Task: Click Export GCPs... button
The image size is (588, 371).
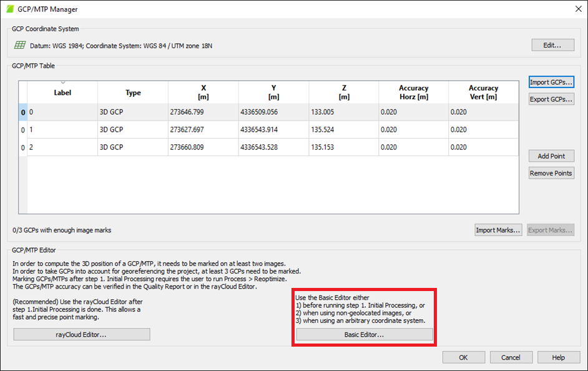Action: [551, 99]
